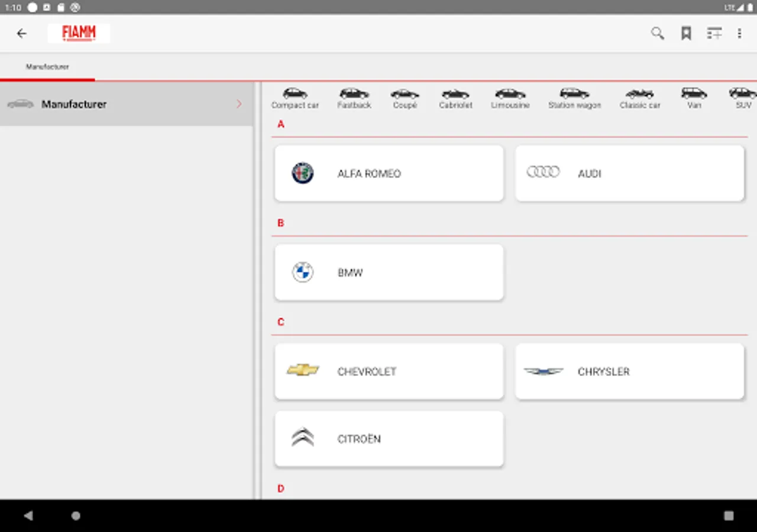Open the Manufacturer sidebar entry
This screenshot has height=532, width=757.
pyautogui.click(x=127, y=104)
